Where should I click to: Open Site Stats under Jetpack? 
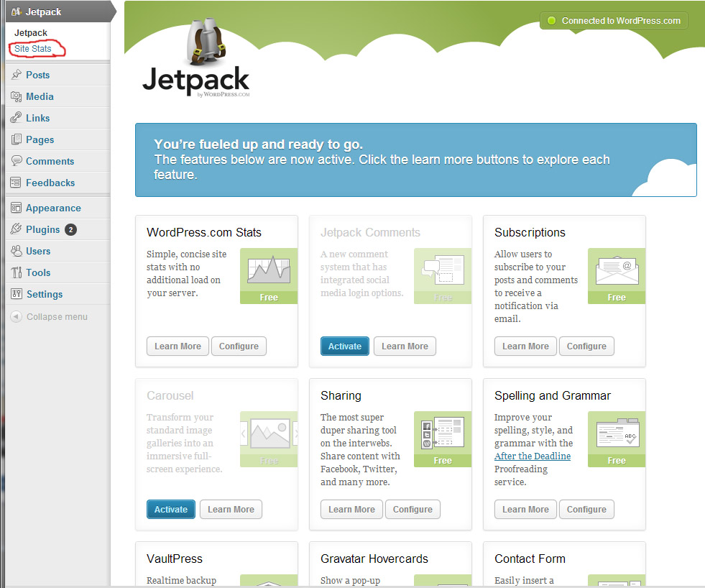(33, 49)
